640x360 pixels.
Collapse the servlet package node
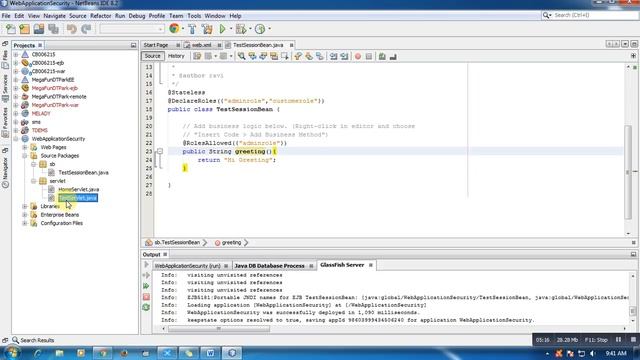tap(33, 181)
